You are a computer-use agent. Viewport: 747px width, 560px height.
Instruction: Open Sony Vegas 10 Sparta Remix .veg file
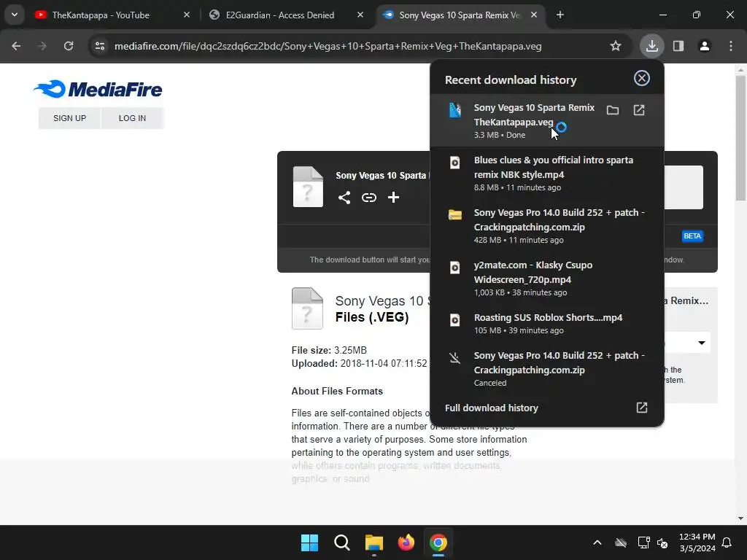639,111
